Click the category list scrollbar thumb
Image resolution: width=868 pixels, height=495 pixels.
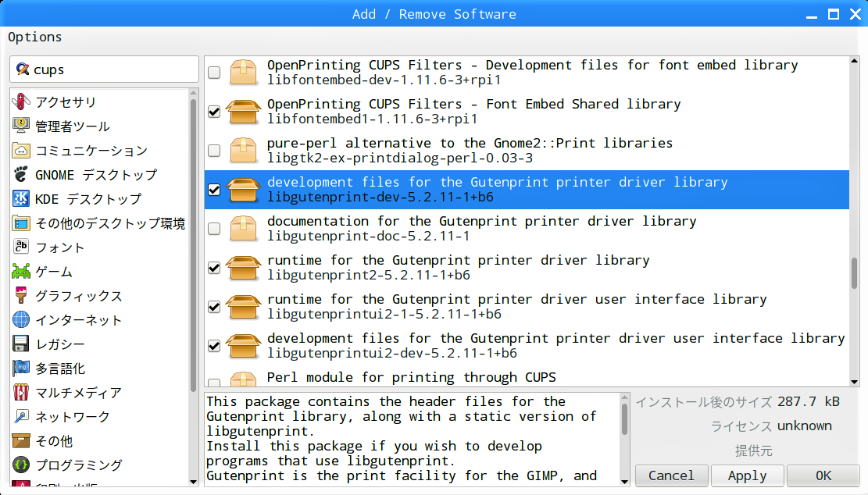[x=193, y=245]
